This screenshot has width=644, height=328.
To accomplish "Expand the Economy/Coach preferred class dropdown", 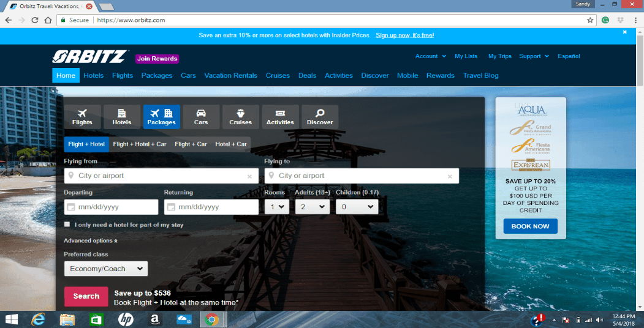I will tap(106, 269).
